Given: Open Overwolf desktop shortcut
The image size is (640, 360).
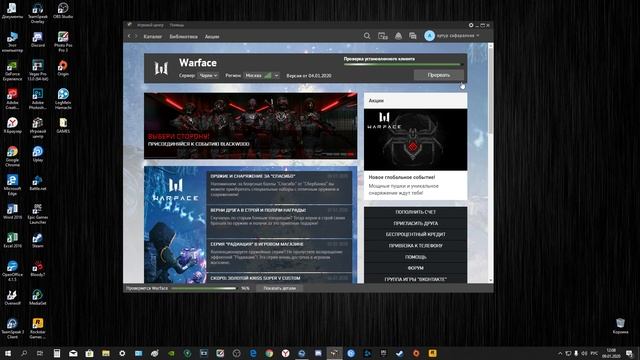Looking at the screenshot, I should coord(12,298).
